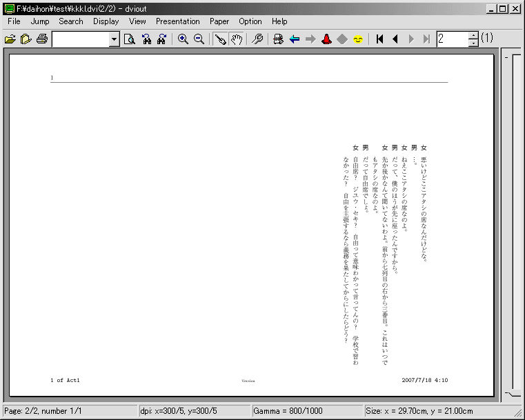Open the Presentation menu
525x420 pixels.
[x=178, y=21]
